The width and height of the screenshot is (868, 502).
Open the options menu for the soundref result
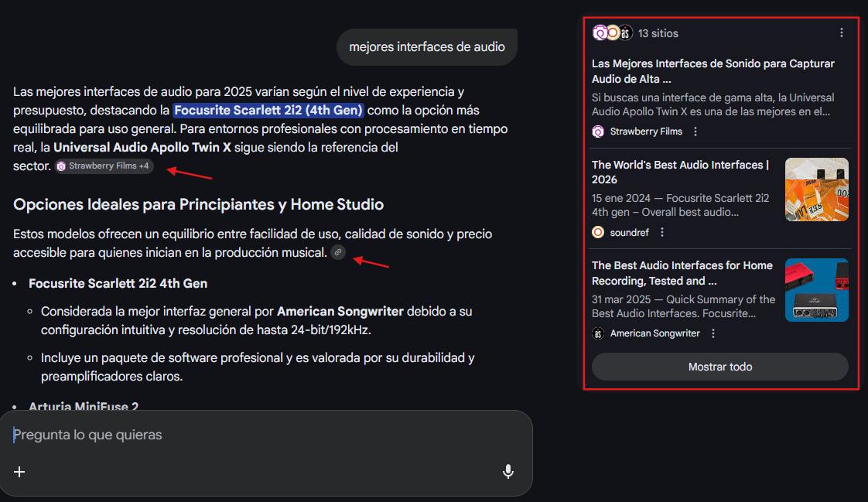[661, 231]
